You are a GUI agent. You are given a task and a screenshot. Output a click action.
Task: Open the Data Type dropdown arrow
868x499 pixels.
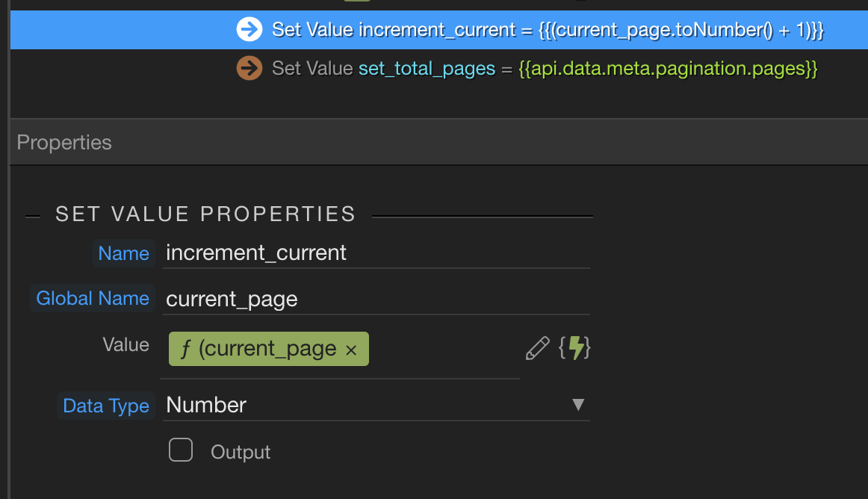tap(577, 405)
